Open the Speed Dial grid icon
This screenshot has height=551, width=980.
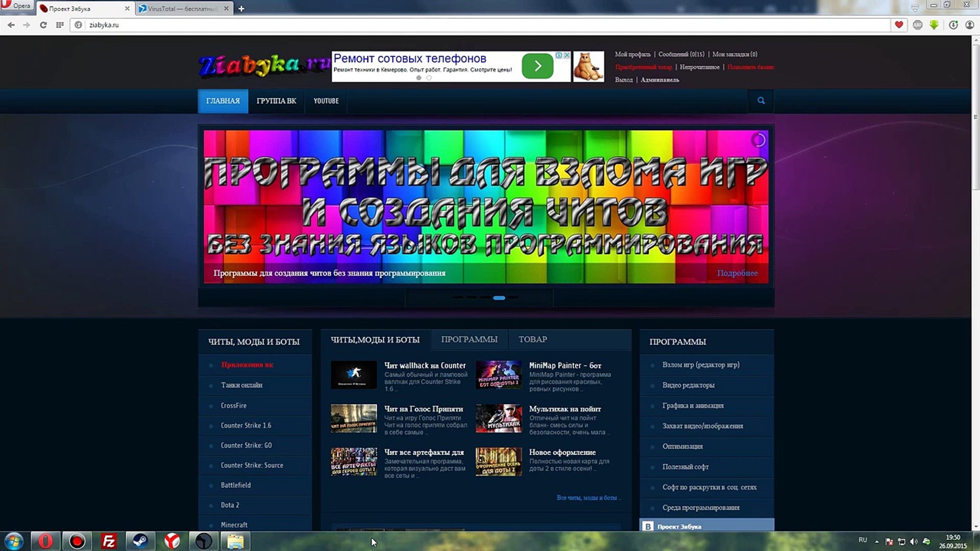pos(60,25)
